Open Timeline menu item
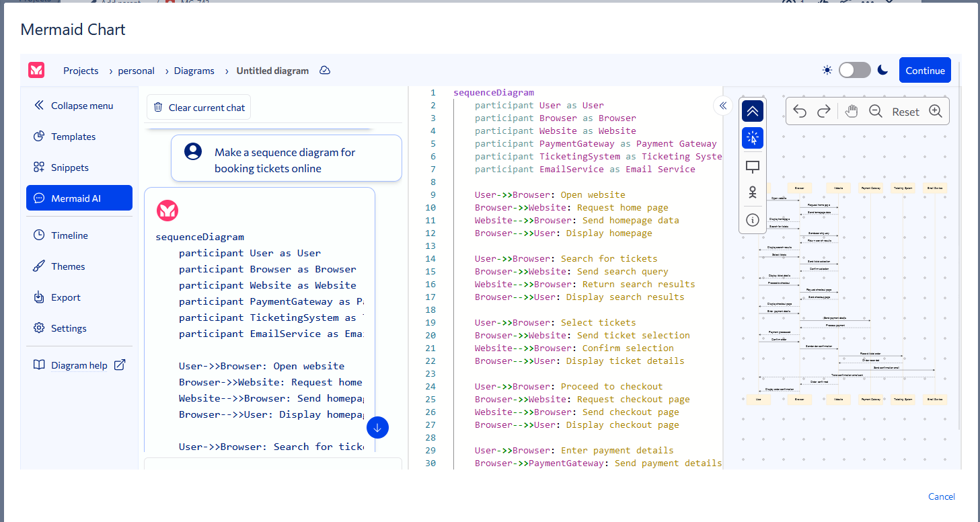This screenshot has width=980, height=522. point(79,235)
